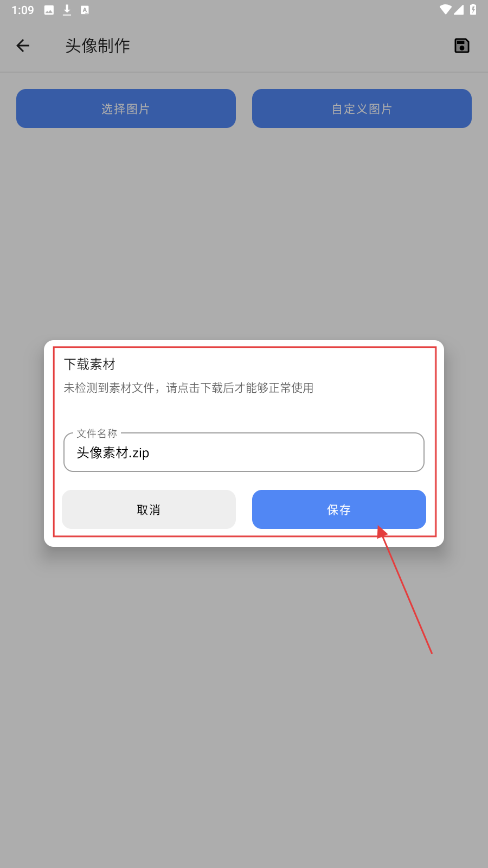This screenshot has width=488, height=868.
Task: Tap the image notification icon in status bar
Action: tap(49, 10)
